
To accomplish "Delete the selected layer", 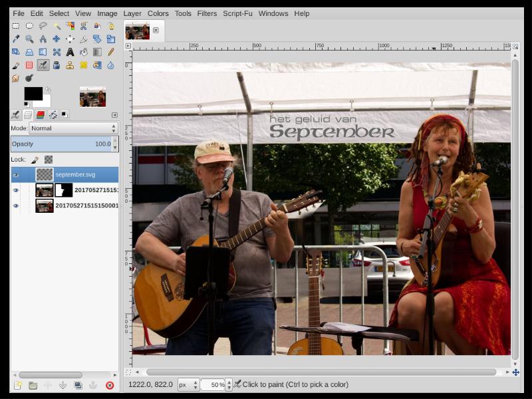I will pos(110,385).
